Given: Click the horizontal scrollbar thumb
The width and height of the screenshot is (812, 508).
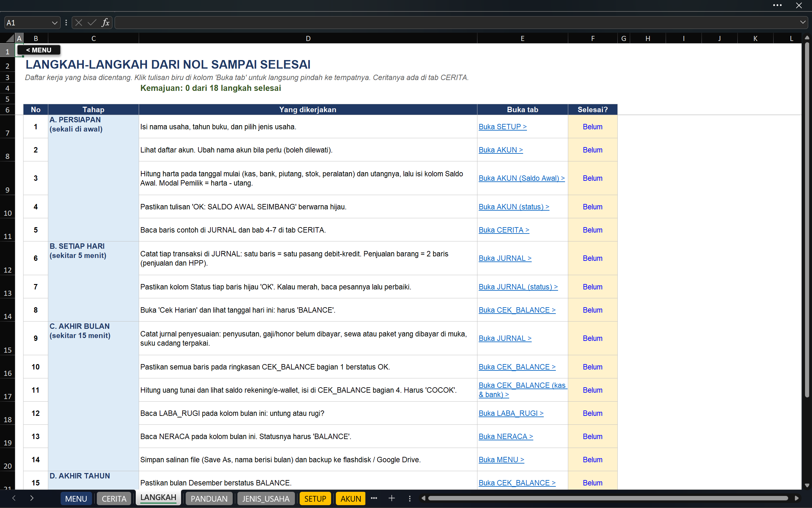Looking at the screenshot, I should coord(608,498).
